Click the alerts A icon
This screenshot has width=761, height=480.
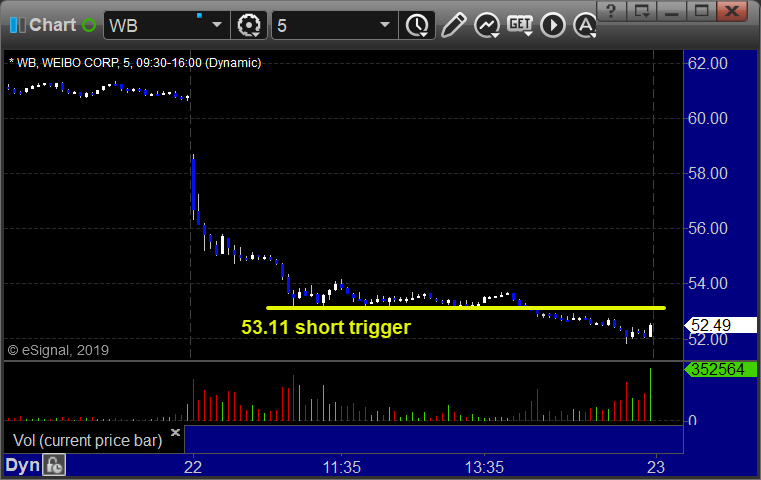[585, 25]
